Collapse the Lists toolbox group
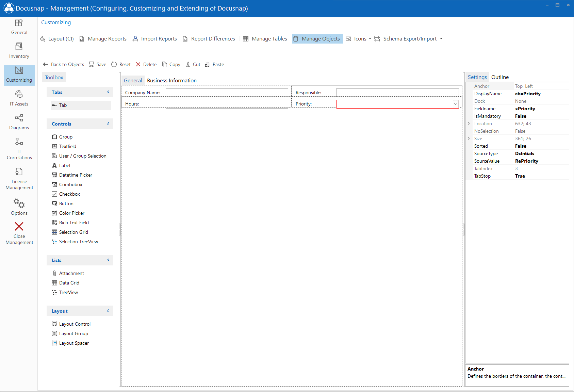The image size is (574, 392). (108, 260)
